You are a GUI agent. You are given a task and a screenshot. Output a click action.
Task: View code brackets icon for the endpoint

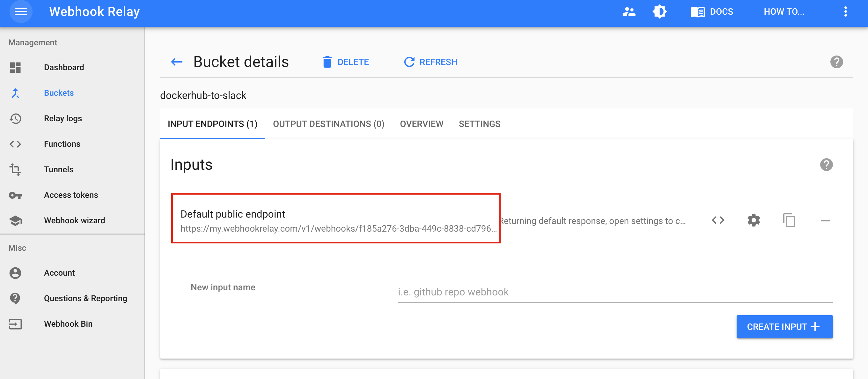click(718, 220)
